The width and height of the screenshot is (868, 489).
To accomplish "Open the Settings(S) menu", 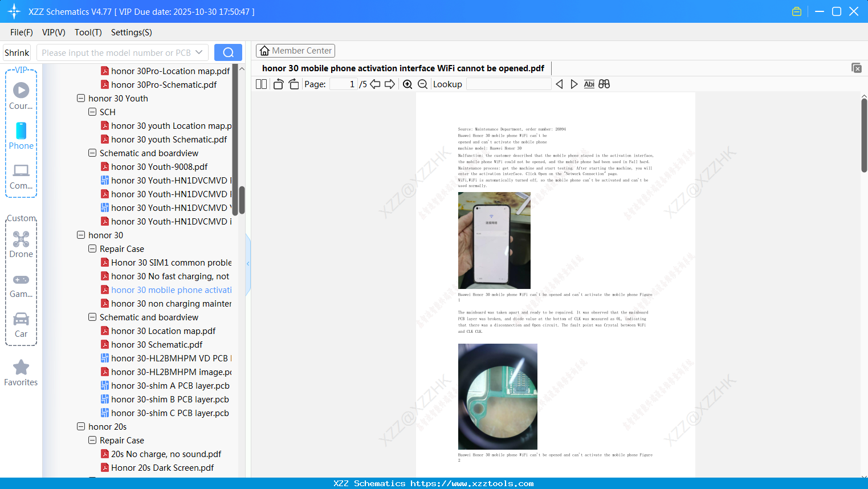I will (x=132, y=32).
